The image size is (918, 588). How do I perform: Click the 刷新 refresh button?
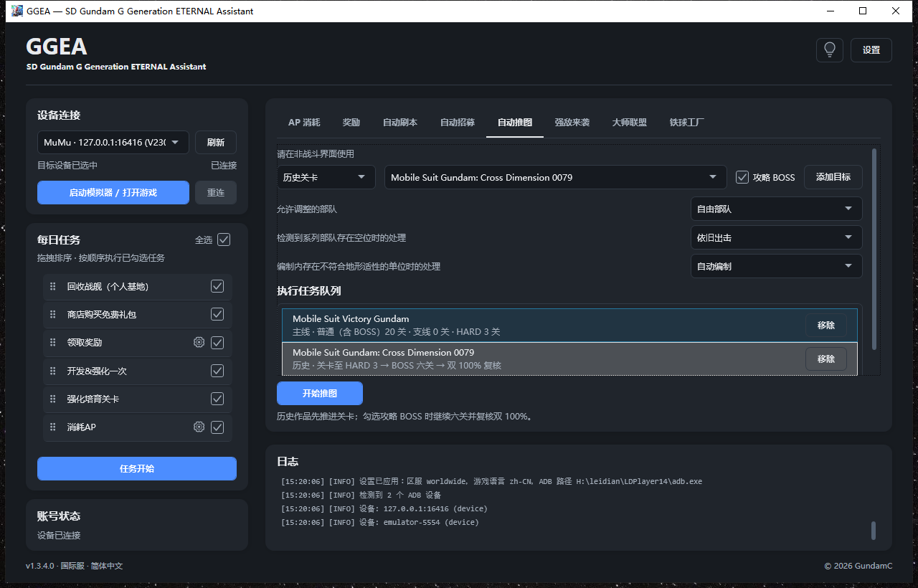pyautogui.click(x=216, y=142)
